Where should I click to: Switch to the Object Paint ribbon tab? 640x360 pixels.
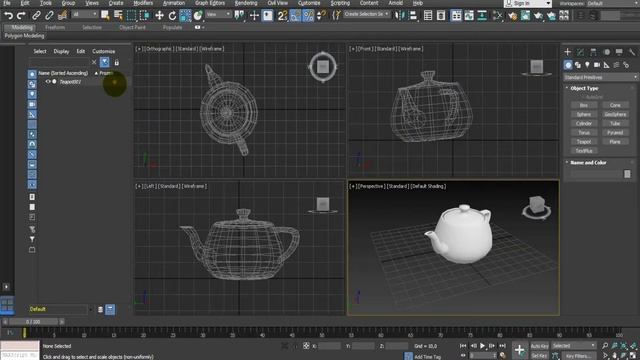pos(132,27)
